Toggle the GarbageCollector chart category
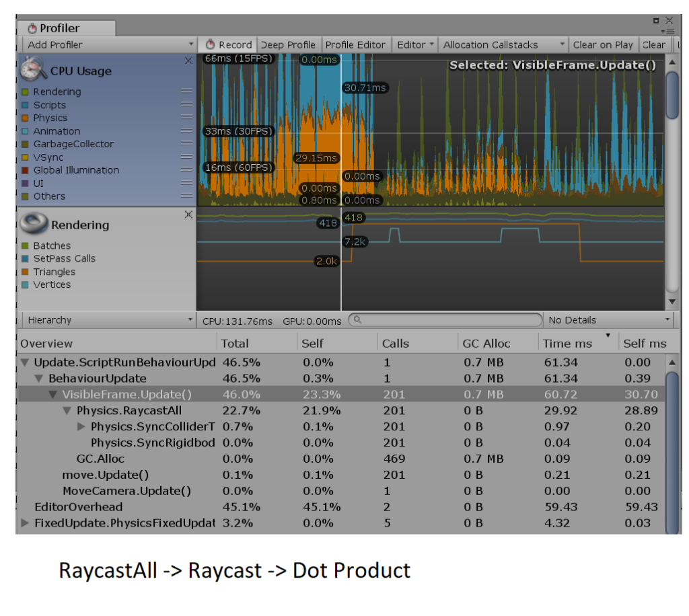Viewport: 689px width, 616px height. coord(25,144)
